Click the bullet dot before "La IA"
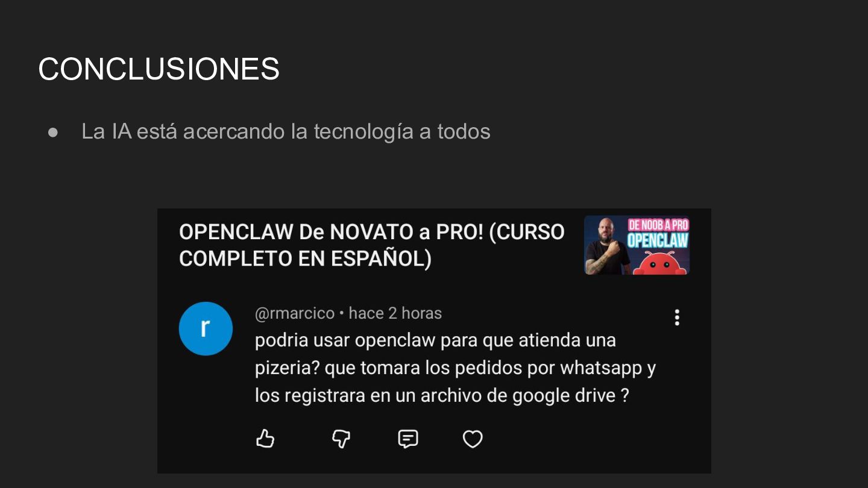Screen dimensions: 868x488 53,132
